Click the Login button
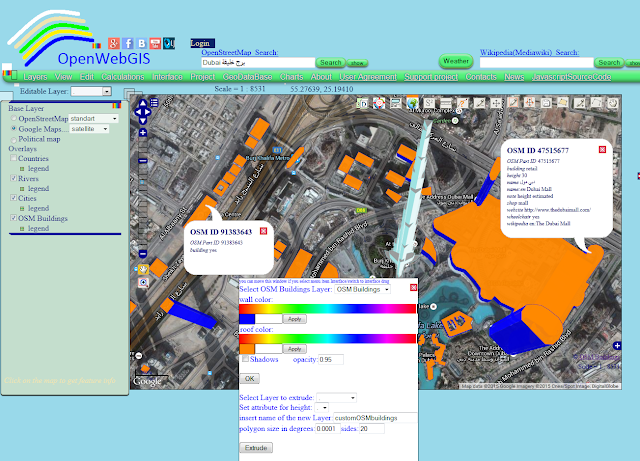 pos(202,43)
